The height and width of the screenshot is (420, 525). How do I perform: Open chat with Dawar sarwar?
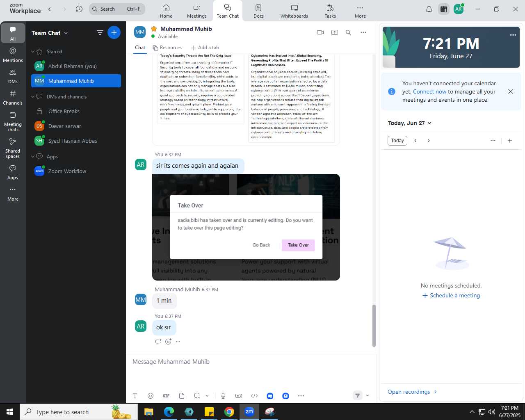tap(76, 126)
